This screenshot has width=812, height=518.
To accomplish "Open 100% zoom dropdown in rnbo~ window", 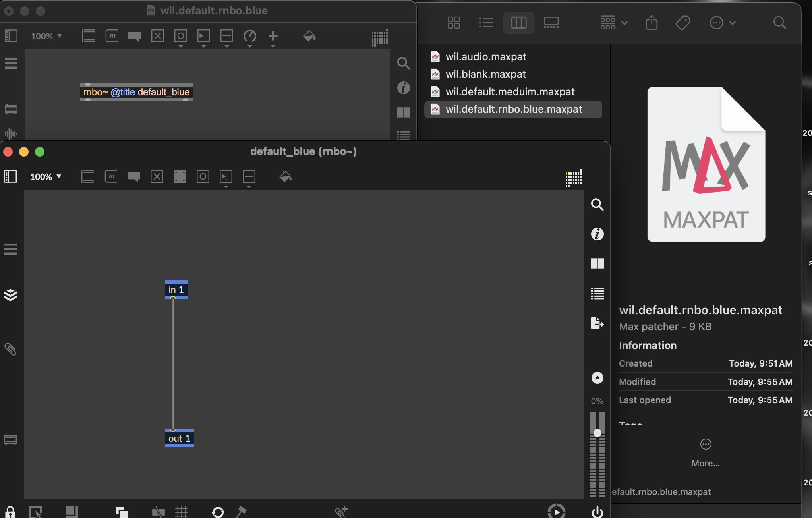I will (x=46, y=177).
